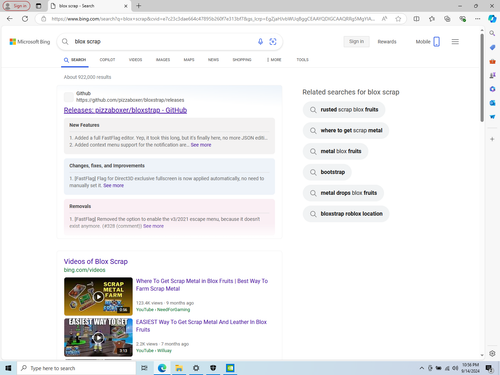
Task: Open 'EASIEST Way To Get Scrap Metal And Leather' link
Action: pyautogui.click(x=201, y=326)
